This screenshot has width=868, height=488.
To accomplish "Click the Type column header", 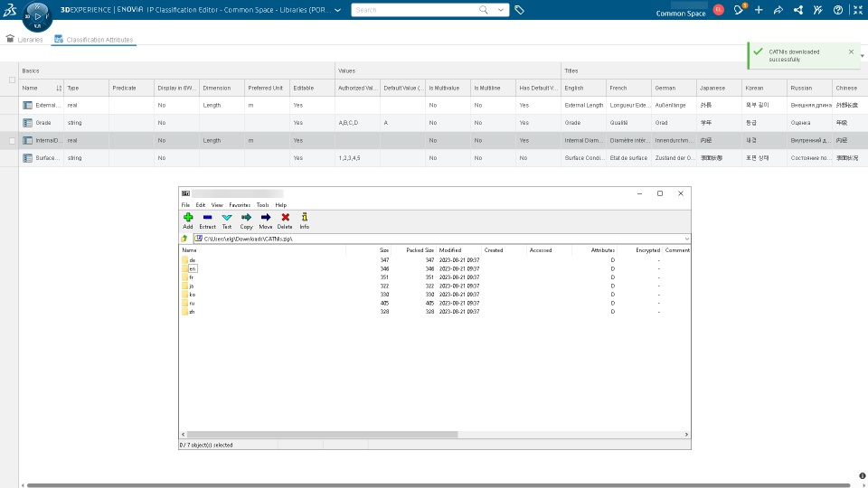I will [x=87, y=88].
